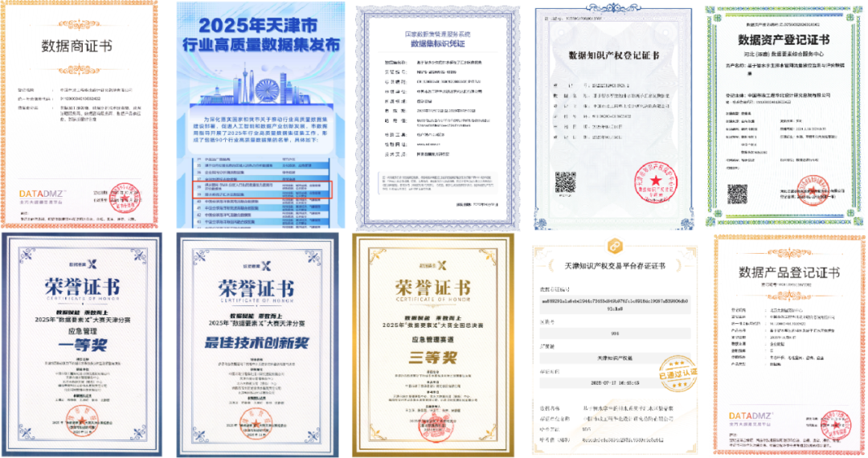Open the 一等奖 honor certificate image

(82, 345)
